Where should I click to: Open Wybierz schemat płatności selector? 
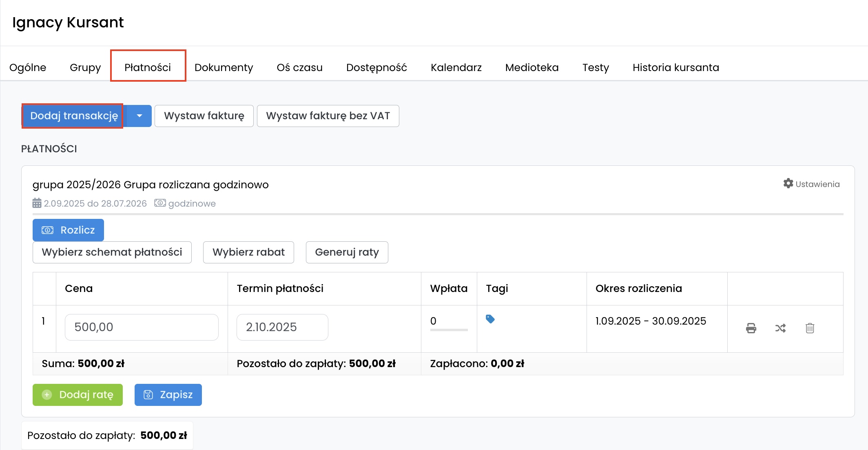[112, 252]
